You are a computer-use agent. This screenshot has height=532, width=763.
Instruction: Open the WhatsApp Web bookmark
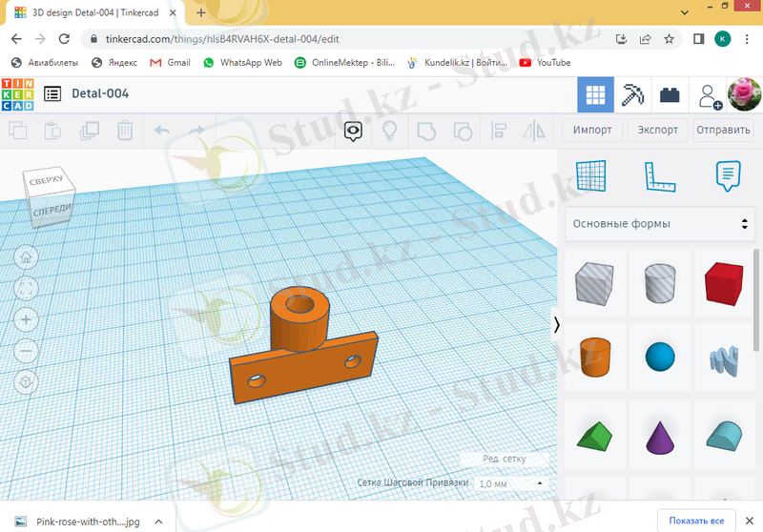tap(242, 62)
